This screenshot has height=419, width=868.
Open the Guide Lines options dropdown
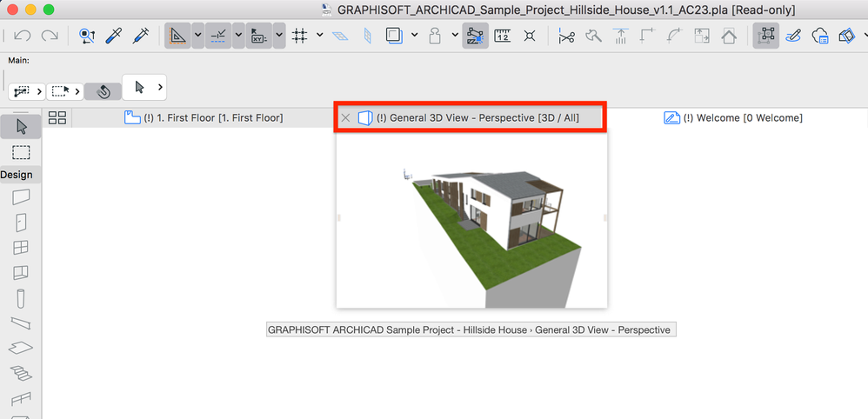[x=198, y=36]
